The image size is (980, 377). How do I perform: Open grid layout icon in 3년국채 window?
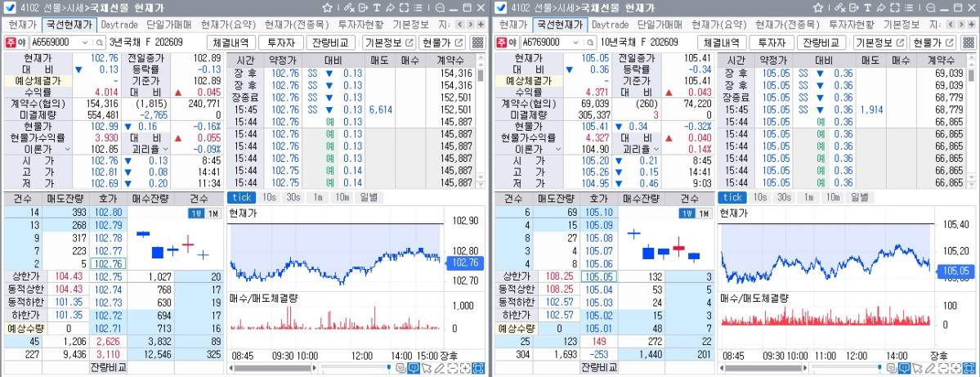coord(477,43)
